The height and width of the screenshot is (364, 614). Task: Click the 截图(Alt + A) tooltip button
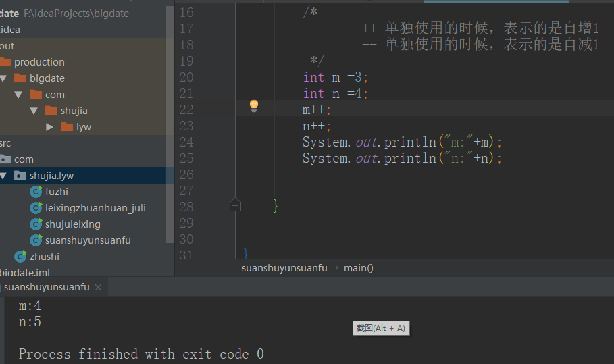381,328
